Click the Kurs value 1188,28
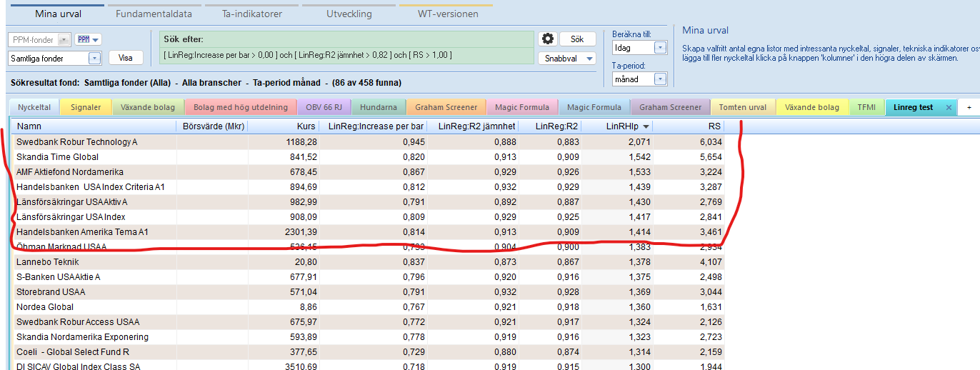 point(302,142)
